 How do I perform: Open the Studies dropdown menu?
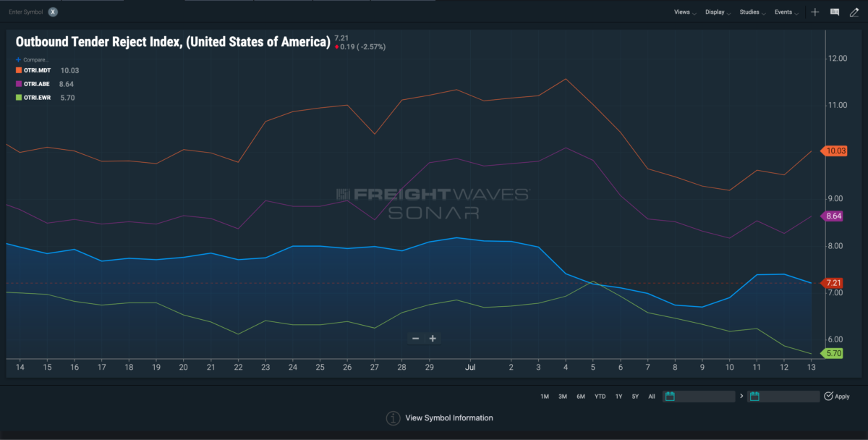(x=752, y=12)
